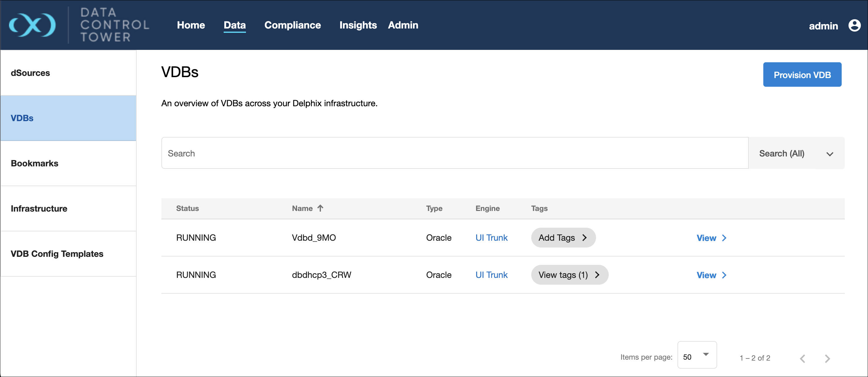Open the Admin menu item
Screen dimensions: 868x377
[x=403, y=25]
